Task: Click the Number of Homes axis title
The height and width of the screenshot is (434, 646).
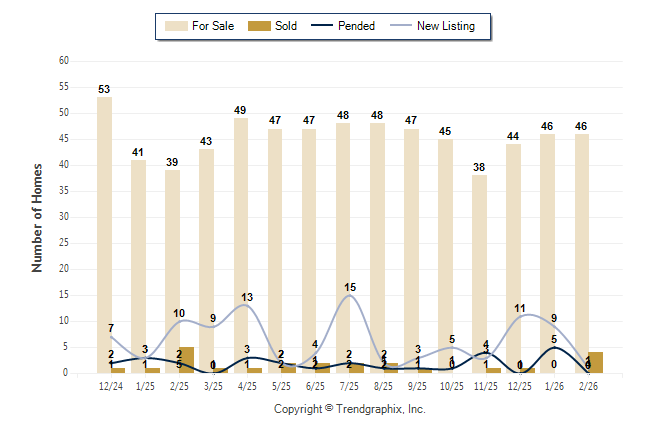Action: click(x=38, y=217)
